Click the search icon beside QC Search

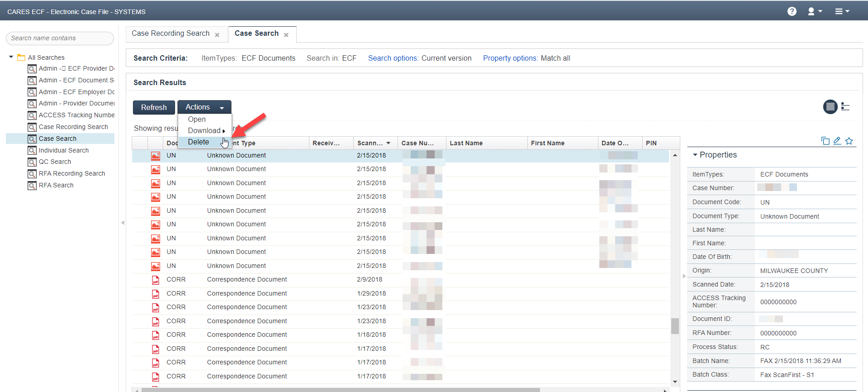32,162
